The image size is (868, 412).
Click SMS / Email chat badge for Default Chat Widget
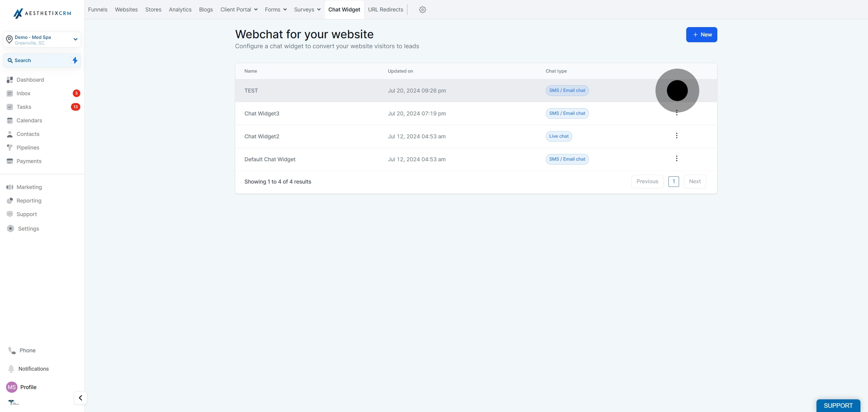pyautogui.click(x=567, y=159)
